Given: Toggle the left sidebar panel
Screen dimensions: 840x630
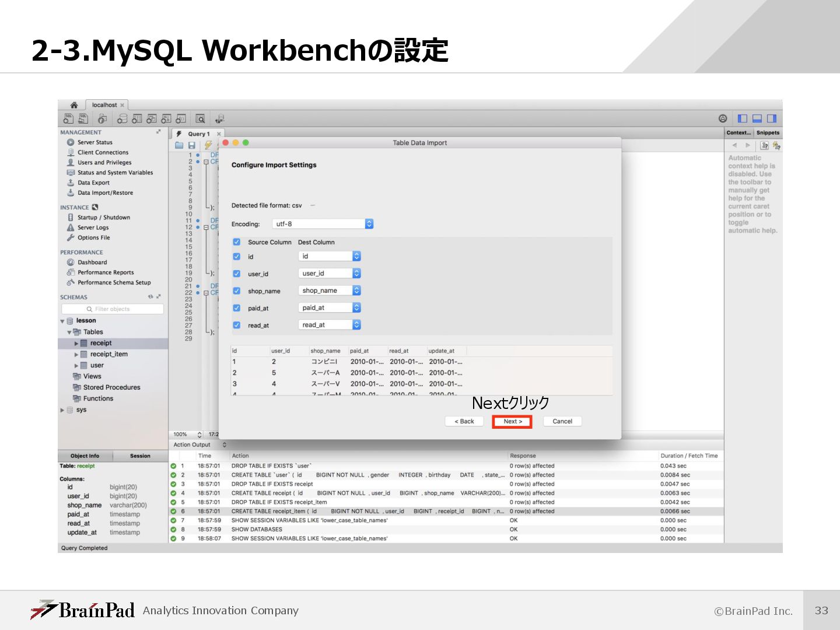Looking at the screenshot, I should tap(743, 118).
